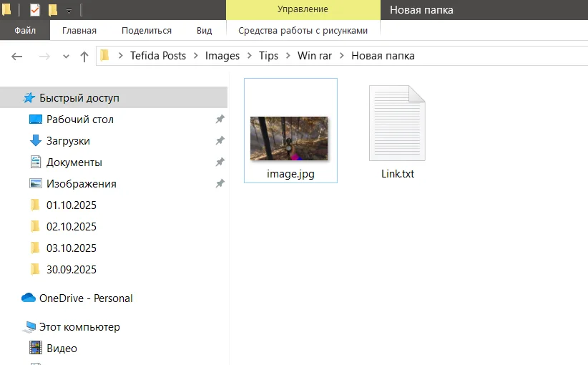This screenshot has width=588, height=365.
Task: Click the pin icon next to Рабочий стол
Action: click(x=220, y=120)
